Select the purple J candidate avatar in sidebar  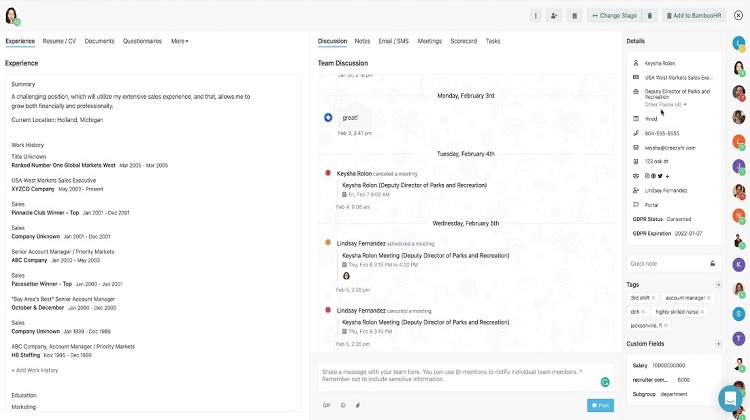coord(739,166)
